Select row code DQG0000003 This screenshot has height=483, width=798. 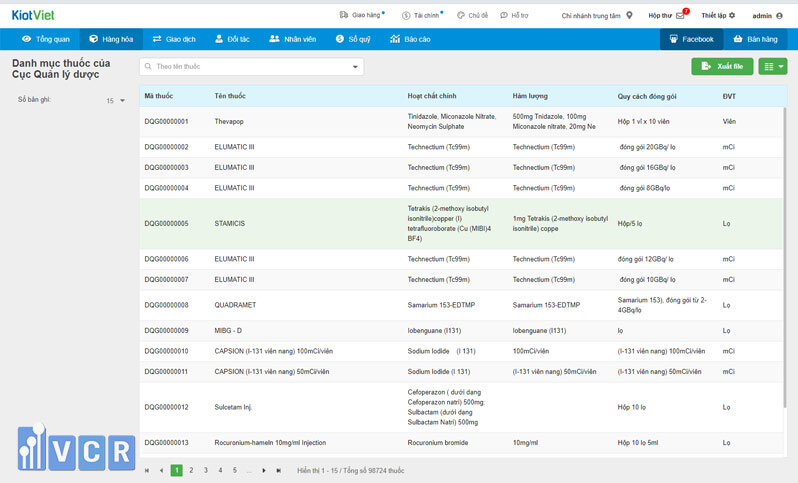(x=166, y=167)
